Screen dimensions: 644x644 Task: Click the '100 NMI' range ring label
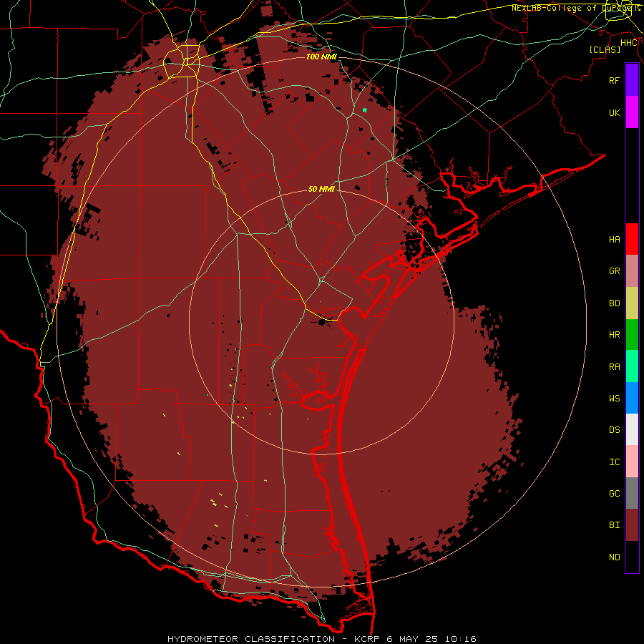pyautogui.click(x=321, y=57)
